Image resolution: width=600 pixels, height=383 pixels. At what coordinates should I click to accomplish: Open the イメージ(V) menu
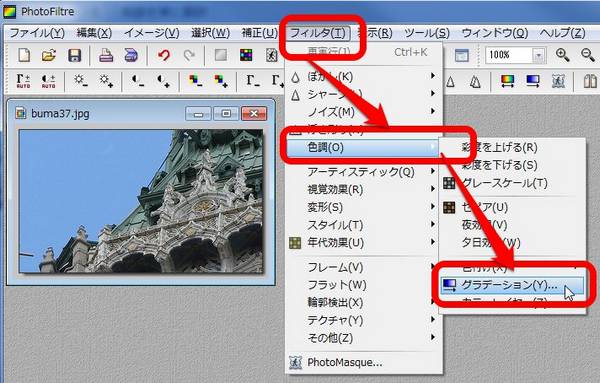[x=152, y=33]
